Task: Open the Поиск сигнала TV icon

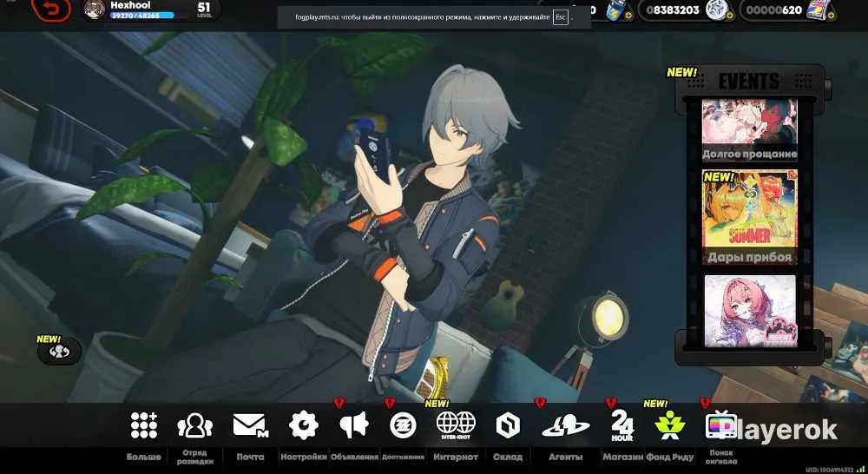Action: 720,425
